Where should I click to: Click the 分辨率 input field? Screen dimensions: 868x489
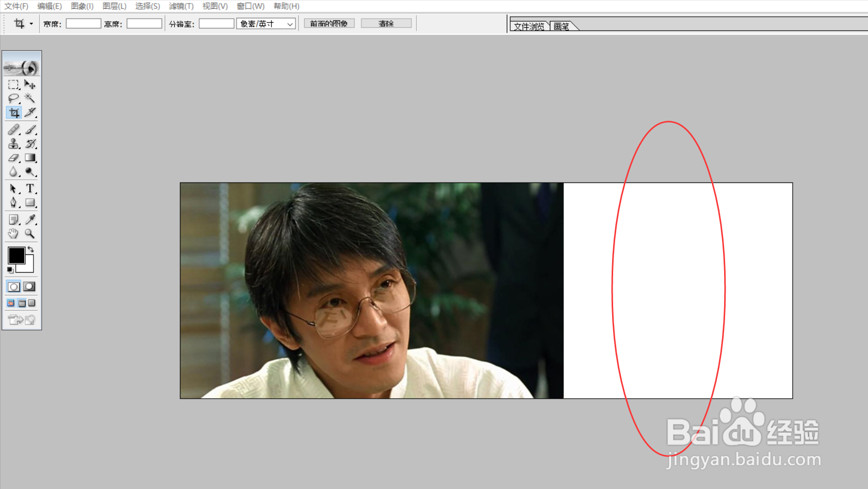click(x=216, y=24)
